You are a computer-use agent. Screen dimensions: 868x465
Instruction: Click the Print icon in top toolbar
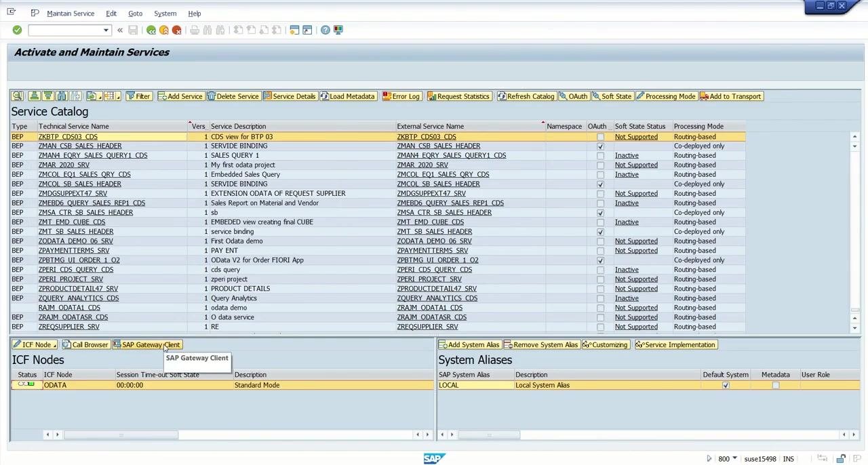[195, 30]
